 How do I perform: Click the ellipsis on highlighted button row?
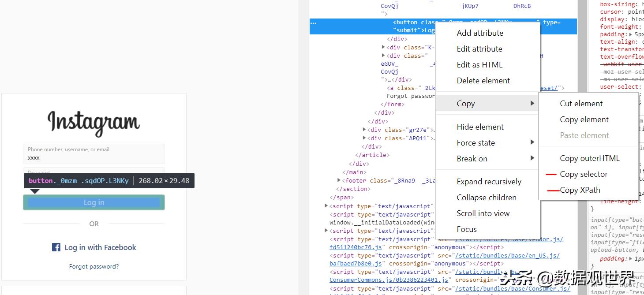pyautogui.click(x=313, y=22)
